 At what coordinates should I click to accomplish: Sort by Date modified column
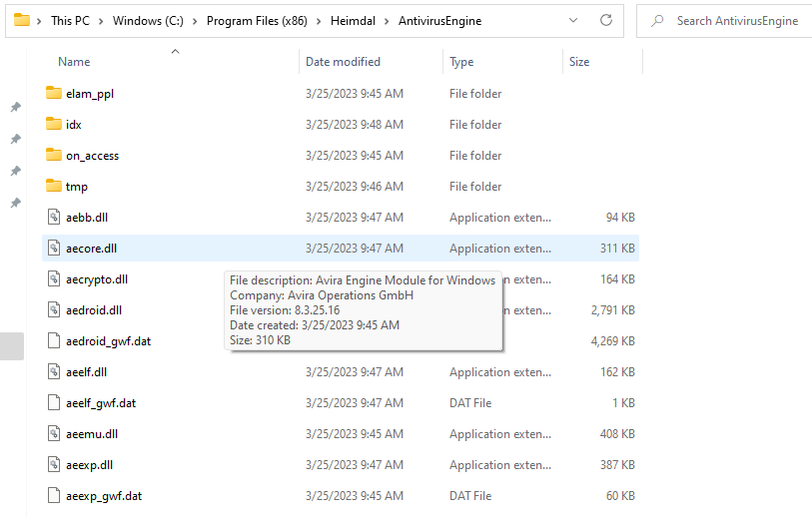coord(343,62)
